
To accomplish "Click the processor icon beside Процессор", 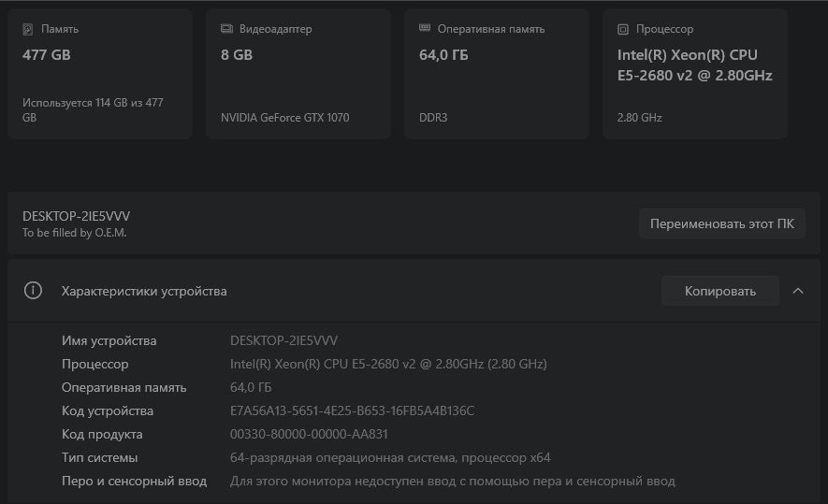I will 623,29.
